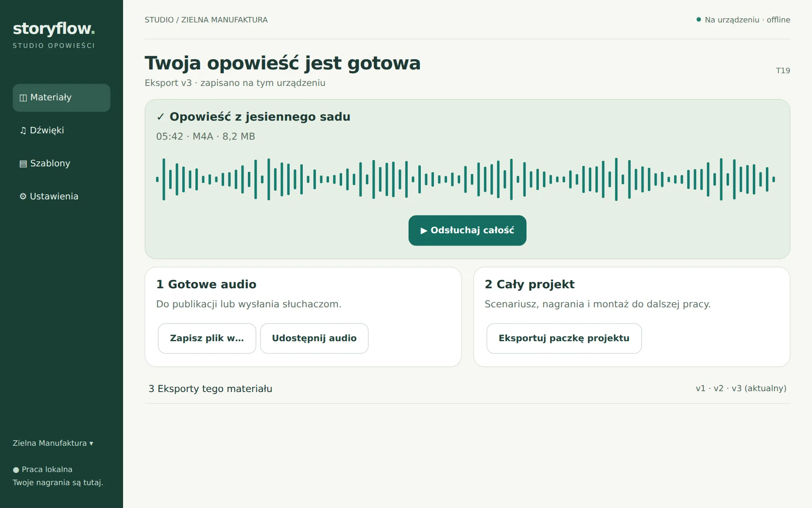Click the audio waveform preview
Viewport: 812px width, 508px height.
tap(465, 179)
